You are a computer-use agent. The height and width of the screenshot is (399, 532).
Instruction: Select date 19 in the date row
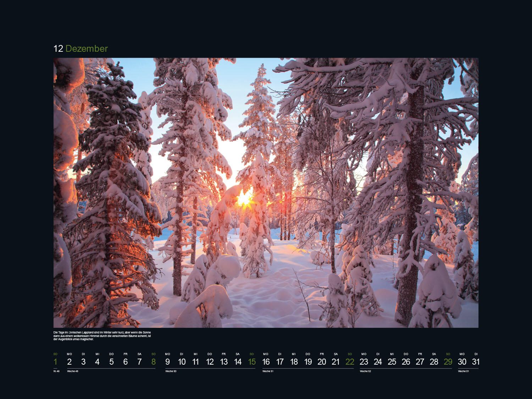click(308, 362)
